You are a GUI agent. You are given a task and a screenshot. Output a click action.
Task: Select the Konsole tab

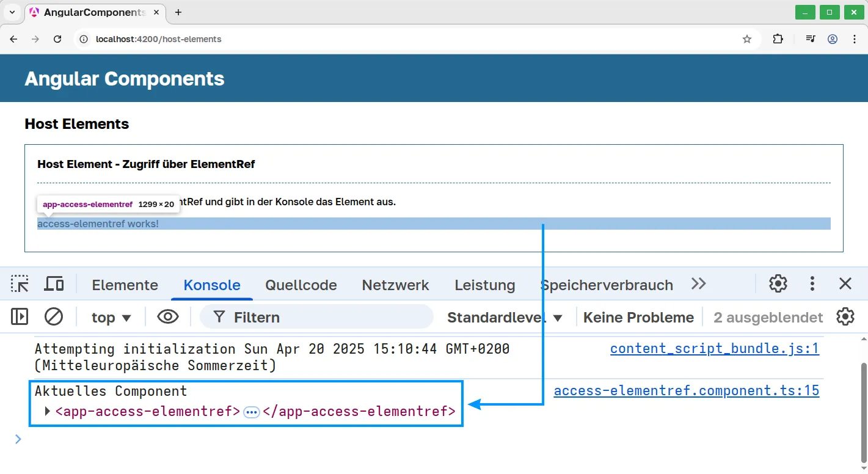pos(212,285)
